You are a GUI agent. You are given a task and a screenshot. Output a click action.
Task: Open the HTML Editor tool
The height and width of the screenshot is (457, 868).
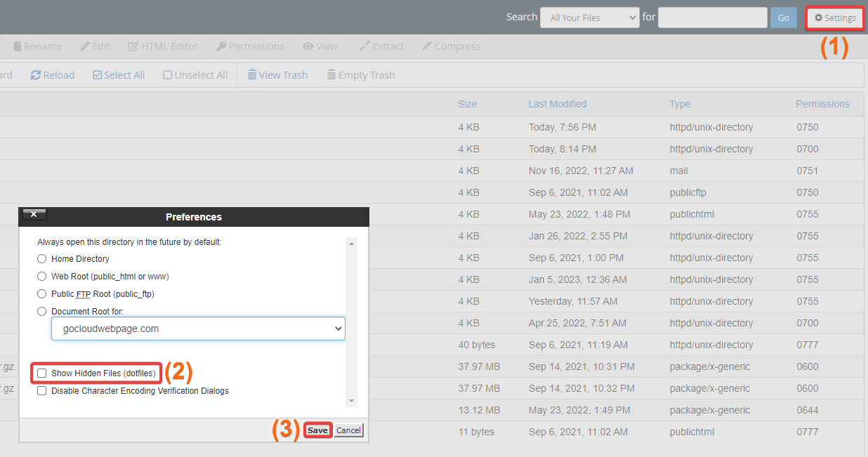163,46
